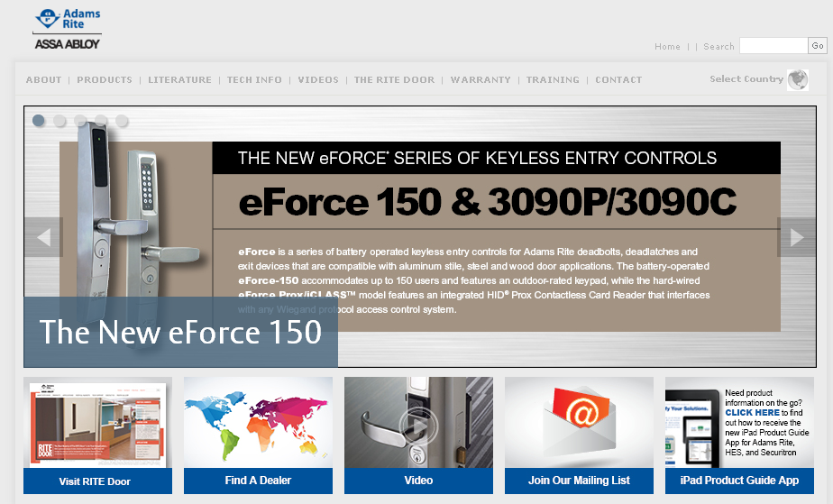Click the Home link at top
Viewport: 833px width, 504px height.
(667, 47)
